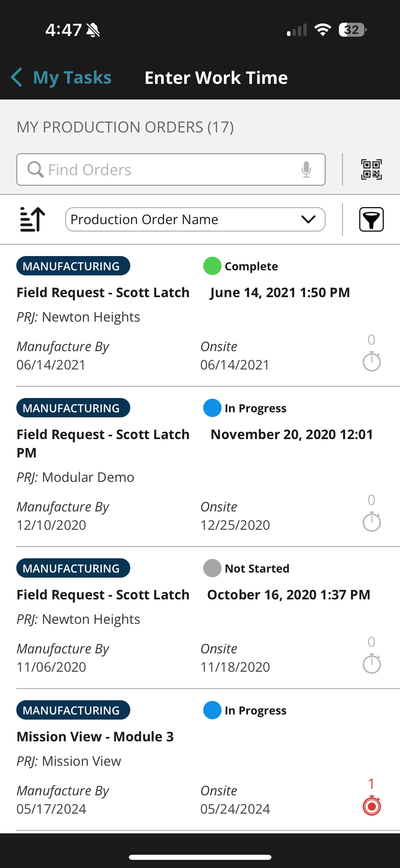Tap the microphone icon in search
400x868 pixels.
[306, 169]
